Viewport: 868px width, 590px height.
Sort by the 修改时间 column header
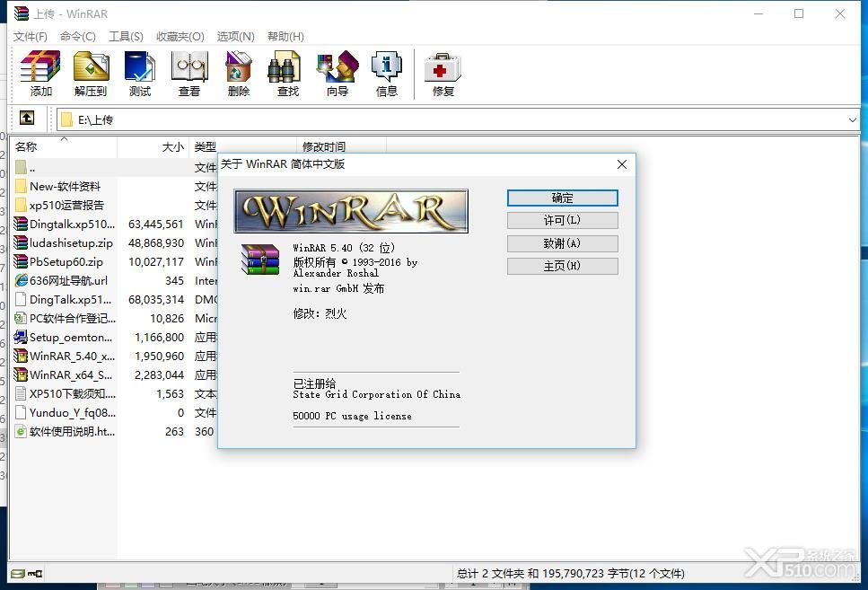coord(341,146)
